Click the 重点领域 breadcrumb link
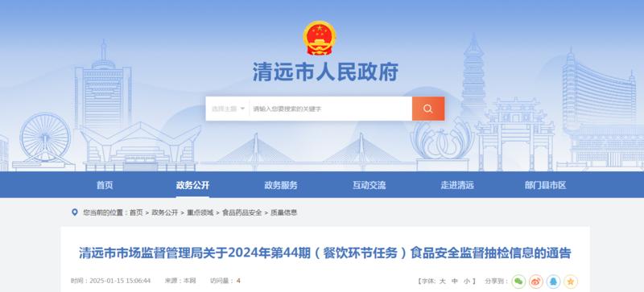Viewport: 644px width, 292px height. 200,212
